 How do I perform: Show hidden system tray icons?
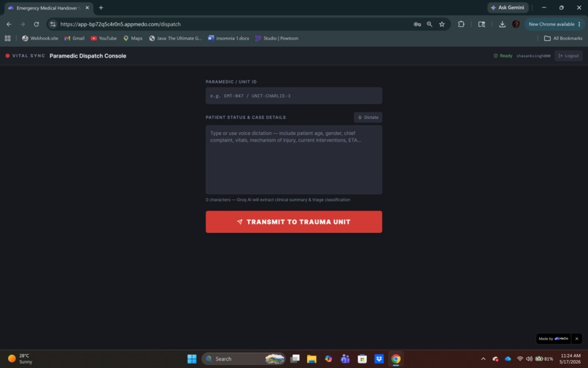(483, 359)
